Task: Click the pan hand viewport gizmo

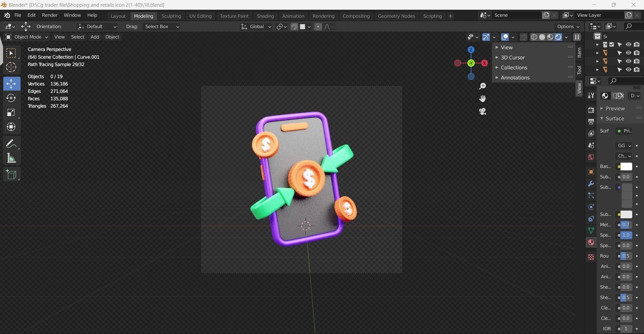Action: 482,99
